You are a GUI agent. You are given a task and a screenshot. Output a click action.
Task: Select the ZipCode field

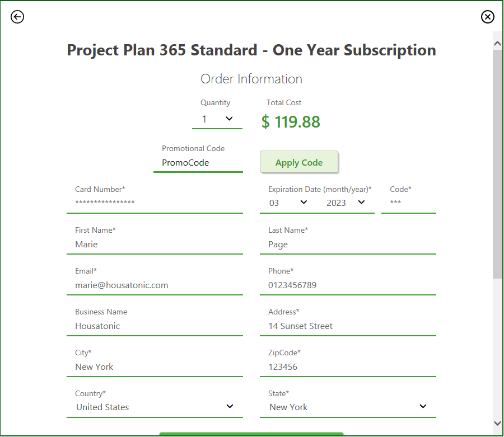coord(348,366)
